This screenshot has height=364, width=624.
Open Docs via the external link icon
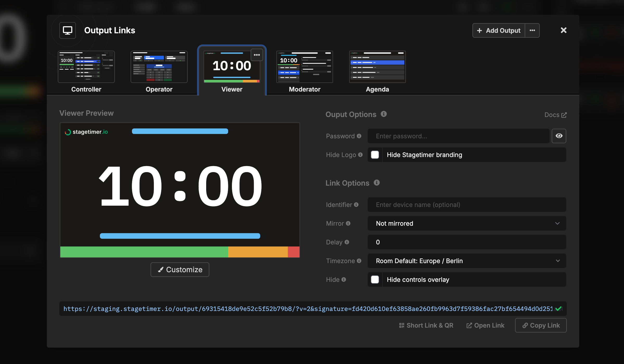564,114
